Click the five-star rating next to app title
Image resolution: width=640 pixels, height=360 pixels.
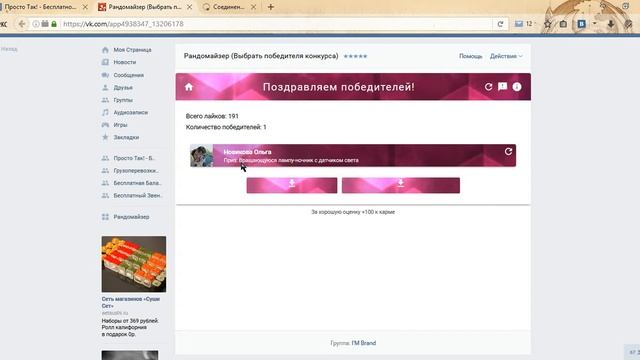[x=355, y=56]
